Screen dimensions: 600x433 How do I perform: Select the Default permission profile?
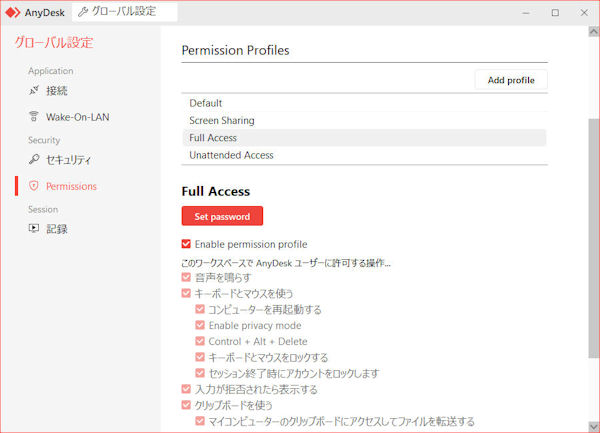coord(364,103)
